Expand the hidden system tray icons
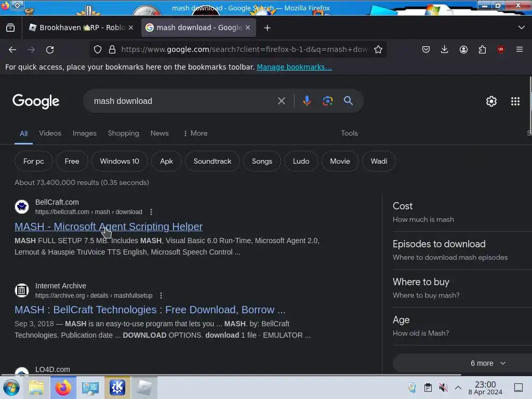Screen dimensions: 532x399 click(458, 388)
